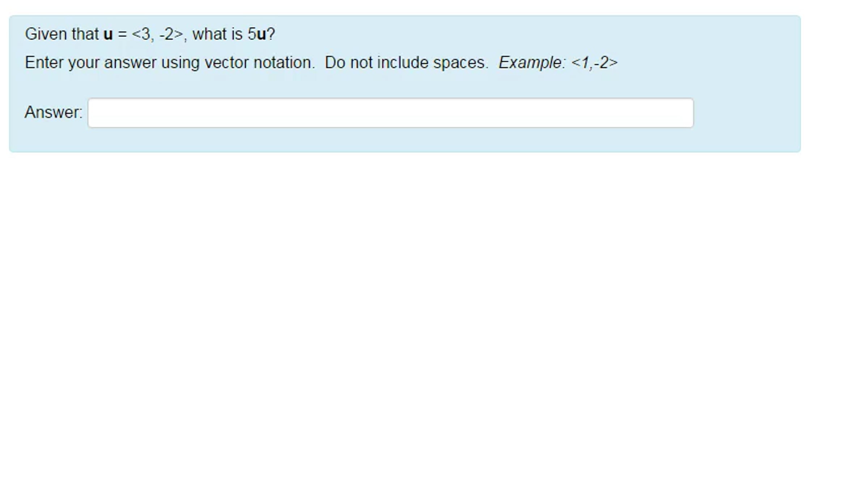Click the equals sign after bold u
The height and width of the screenshot is (488, 868).
[x=122, y=34]
